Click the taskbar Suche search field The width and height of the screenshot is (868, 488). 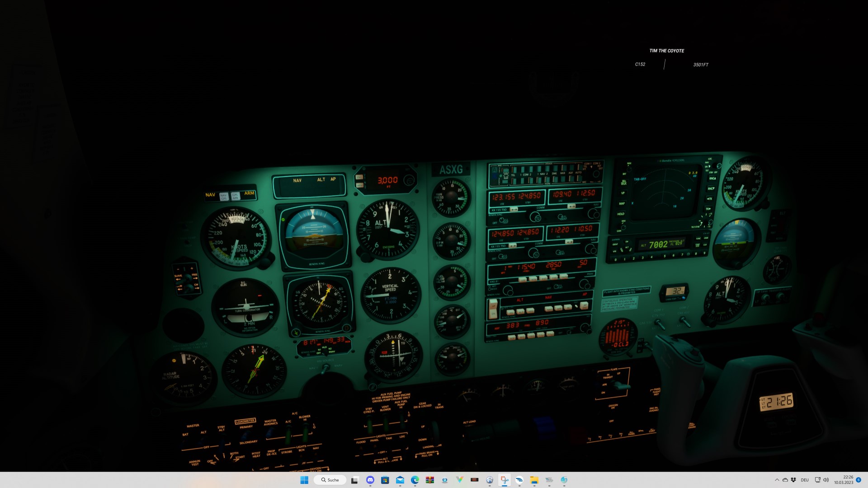coord(330,480)
